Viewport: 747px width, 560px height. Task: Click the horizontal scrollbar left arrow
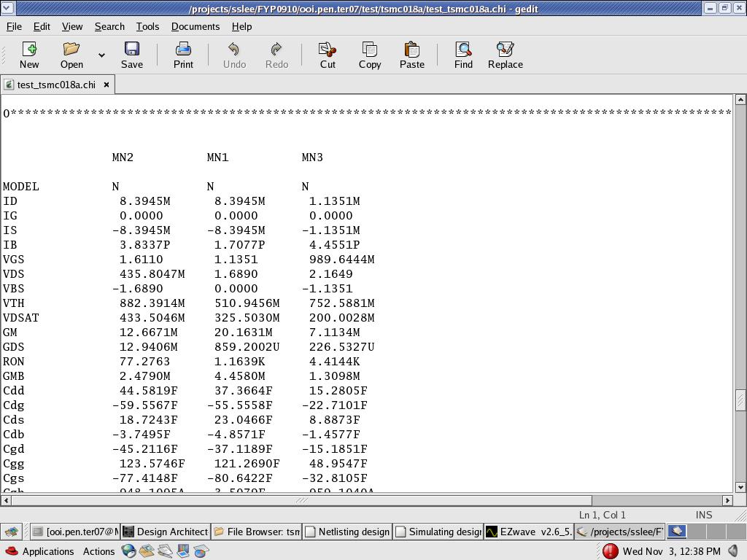(6, 500)
